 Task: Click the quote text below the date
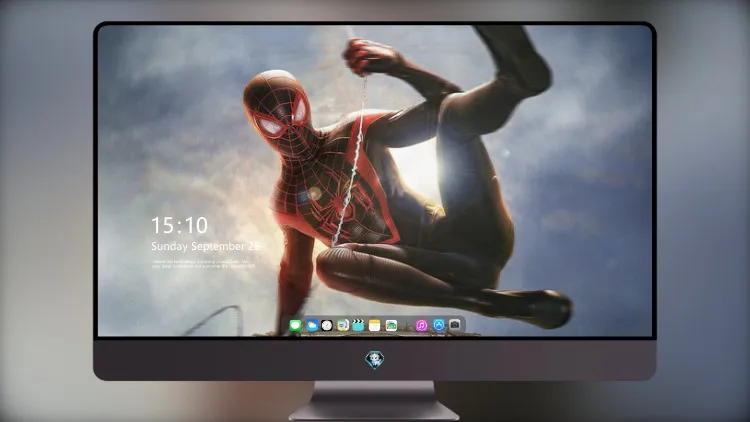pos(204,264)
